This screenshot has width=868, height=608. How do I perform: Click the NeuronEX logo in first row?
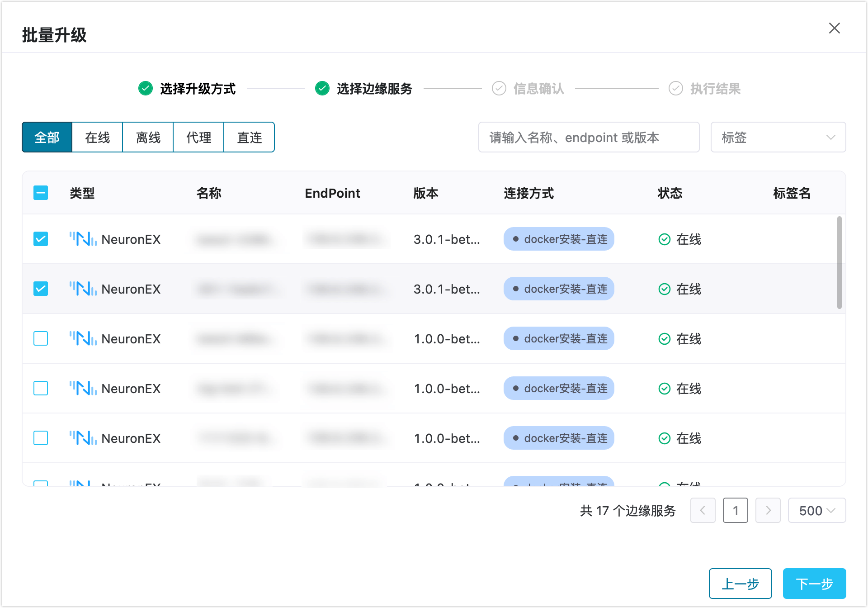pyautogui.click(x=83, y=239)
